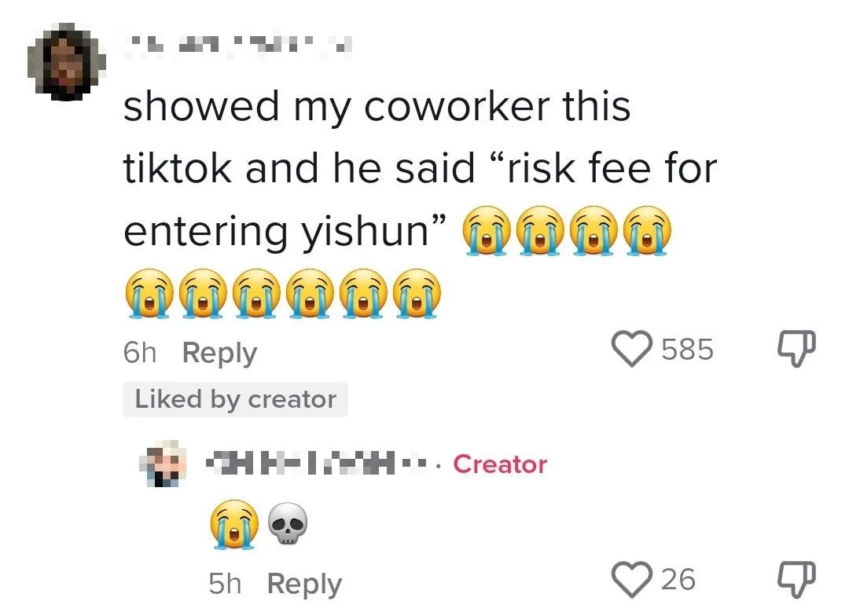This screenshot has height=616, width=849.
Task: Click the 6h timestamp
Action: click(x=140, y=353)
